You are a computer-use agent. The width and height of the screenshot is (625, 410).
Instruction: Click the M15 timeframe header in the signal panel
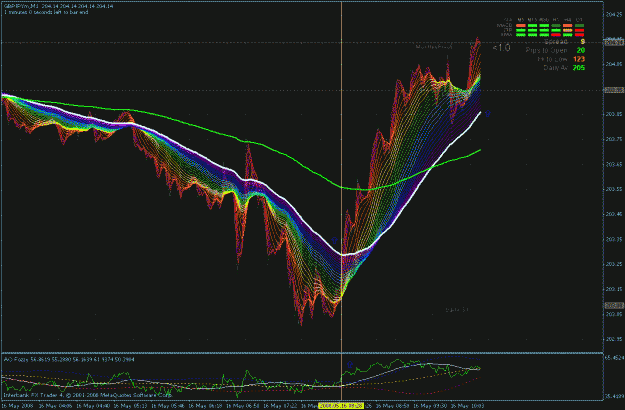pos(533,20)
